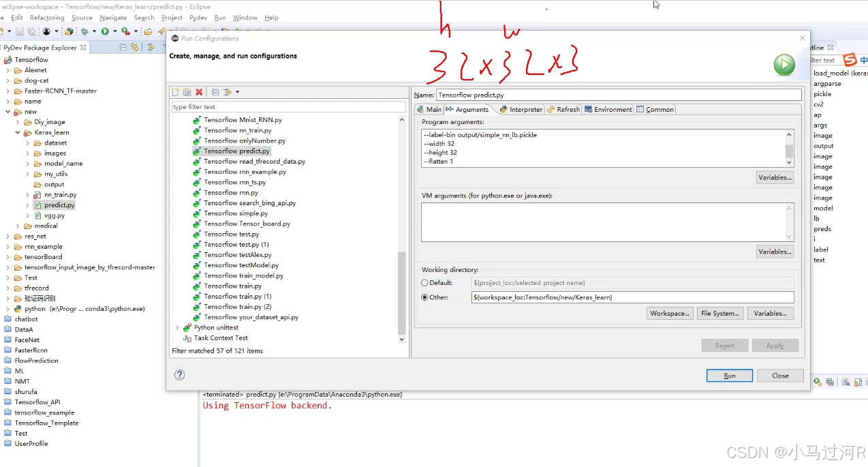Select the Other working directory radio button
Image resolution: width=868 pixels, height=467 pixels.
point(425,297)
